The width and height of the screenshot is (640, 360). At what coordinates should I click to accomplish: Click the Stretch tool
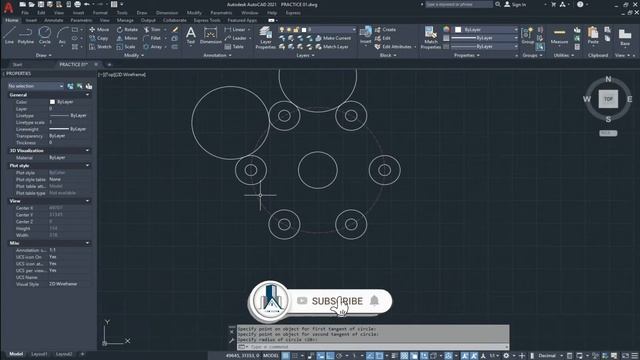[x=100, y=47]
